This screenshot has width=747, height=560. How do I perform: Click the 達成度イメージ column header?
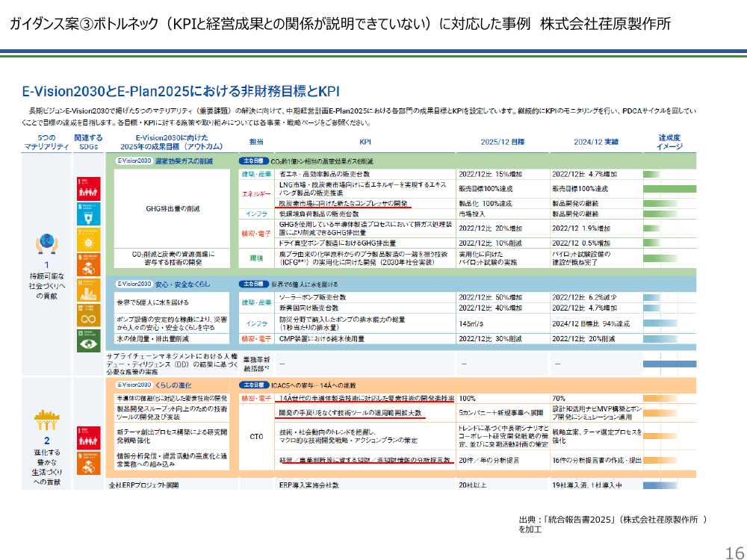[x=669, y=143]
